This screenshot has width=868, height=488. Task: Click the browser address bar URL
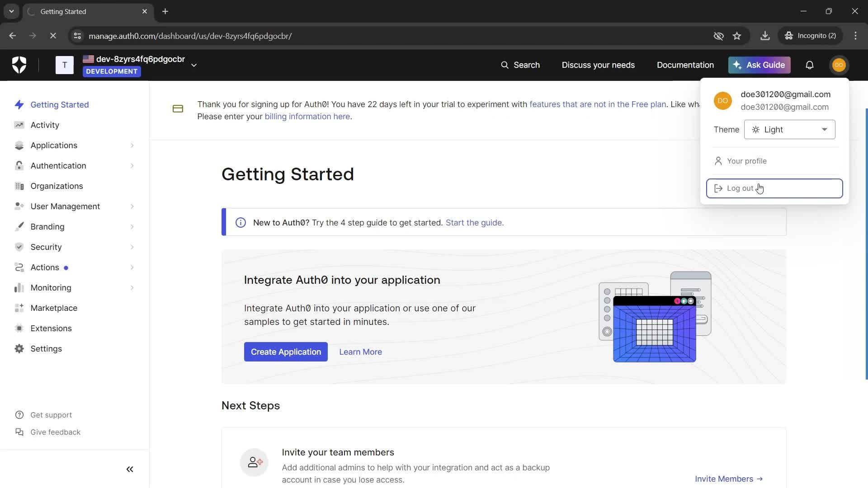pyautogui.click(x=190, y=36)
